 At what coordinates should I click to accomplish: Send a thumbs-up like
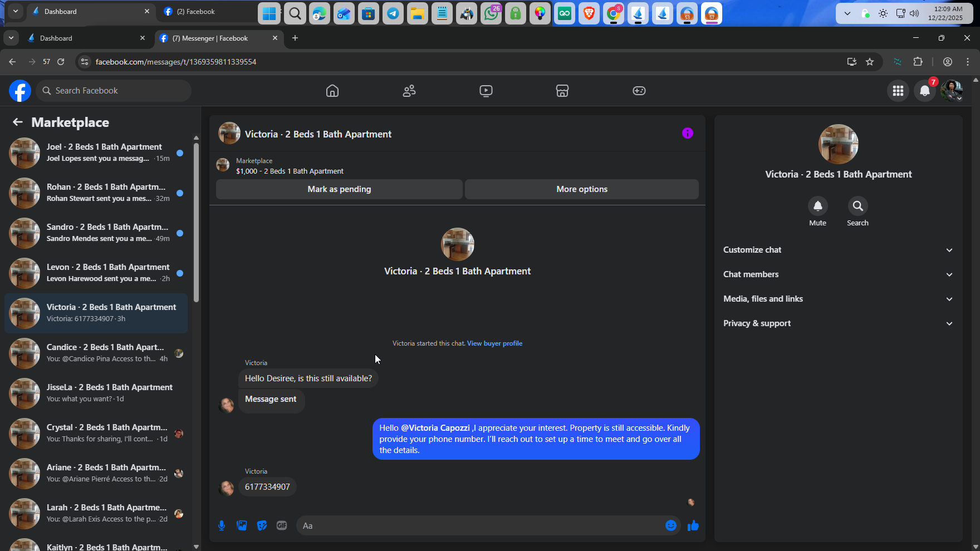tap(693, 525)
